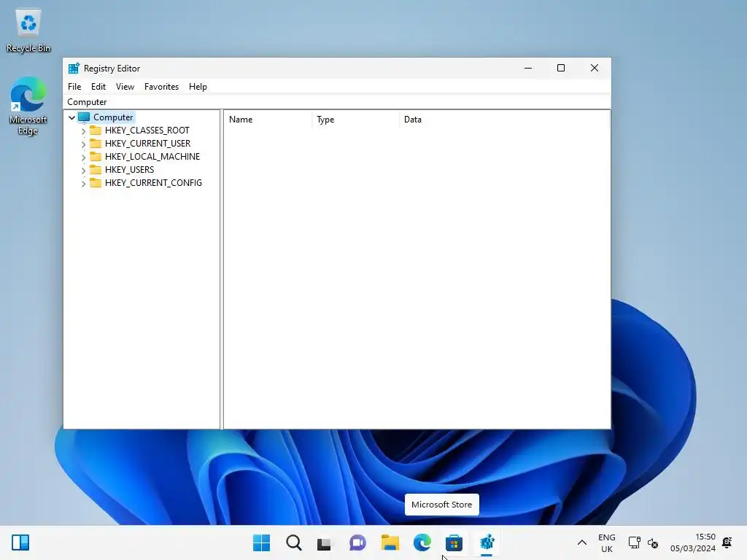Viewport: 747px width, 560px height.
Task: Click Registry Editor taskbar icon
Action: click(x=487, y=542)
